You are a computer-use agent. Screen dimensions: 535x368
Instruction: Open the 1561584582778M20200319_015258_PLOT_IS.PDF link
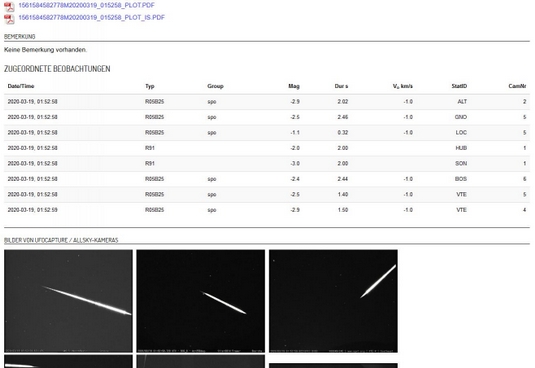[x=91, y=17]
